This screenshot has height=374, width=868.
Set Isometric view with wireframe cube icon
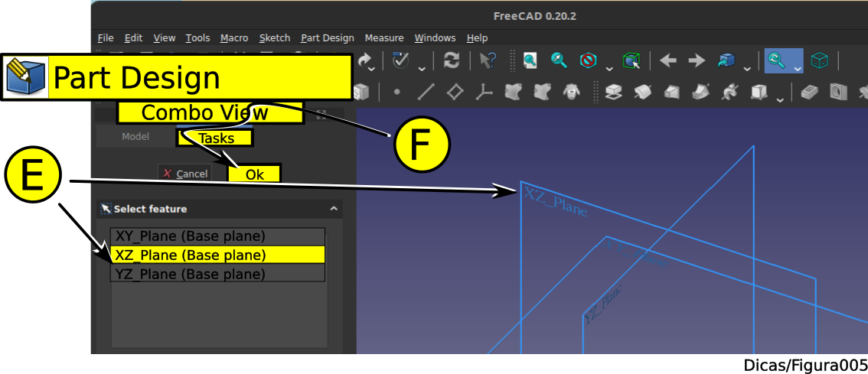[819, 60]
